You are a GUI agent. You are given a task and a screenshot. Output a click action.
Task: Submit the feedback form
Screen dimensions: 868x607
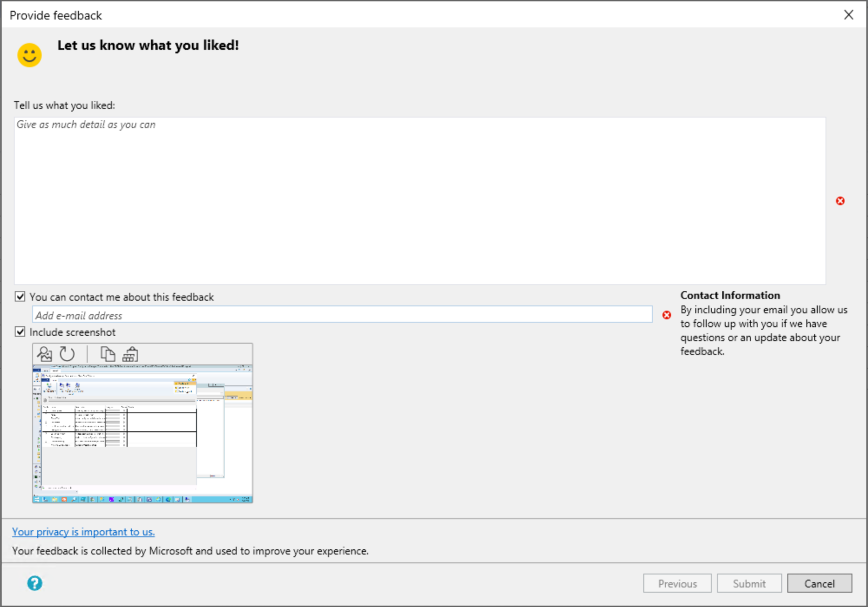tap(749, 583)
